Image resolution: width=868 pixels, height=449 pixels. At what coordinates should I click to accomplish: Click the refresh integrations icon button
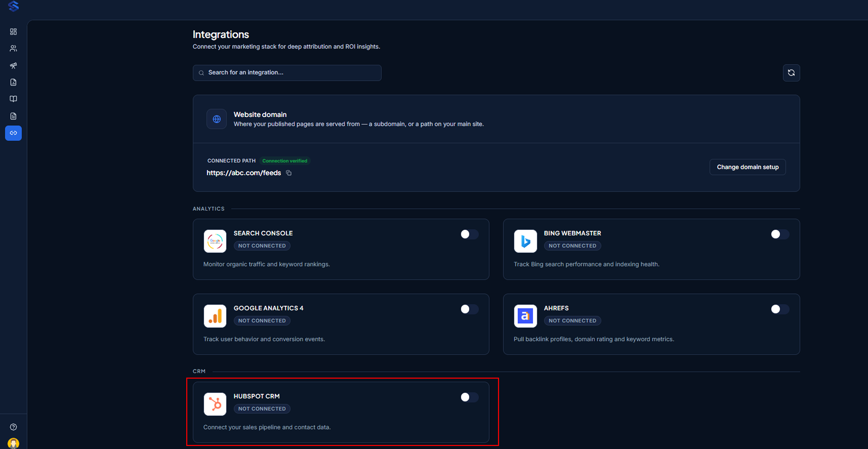click(791, 73)
